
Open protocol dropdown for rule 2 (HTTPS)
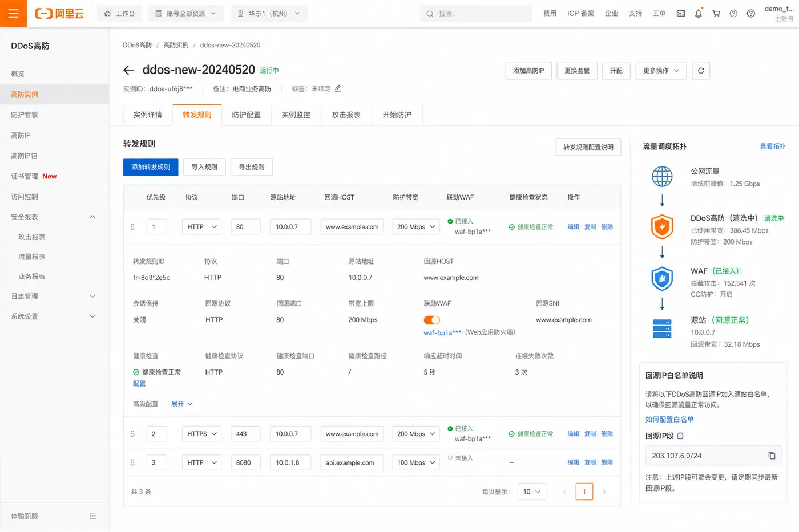click(x=201, y=434)
